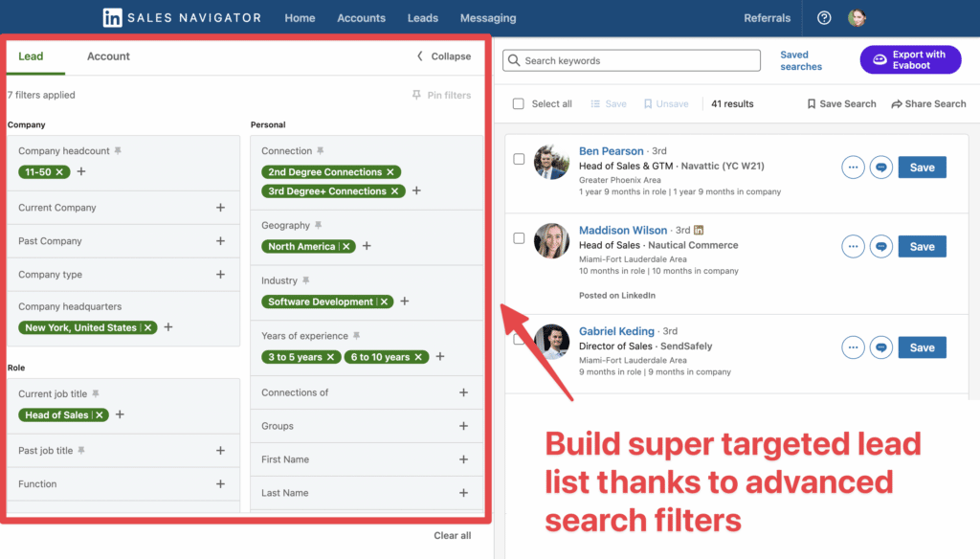Save the Maddison Wilson lead

(x=922, y=246)
